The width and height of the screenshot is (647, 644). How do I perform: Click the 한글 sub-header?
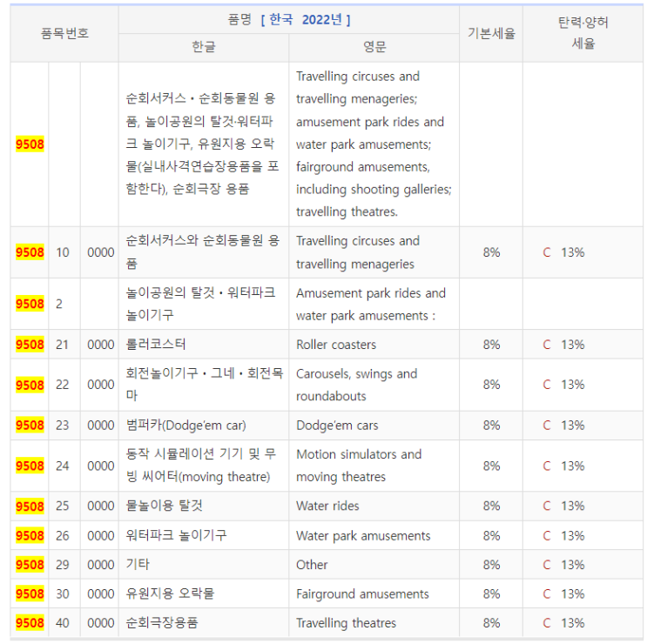point(204,47)
